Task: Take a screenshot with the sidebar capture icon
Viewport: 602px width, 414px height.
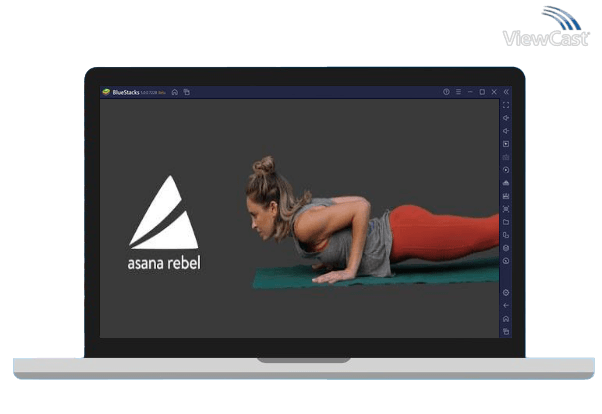Action: point(506,209)
